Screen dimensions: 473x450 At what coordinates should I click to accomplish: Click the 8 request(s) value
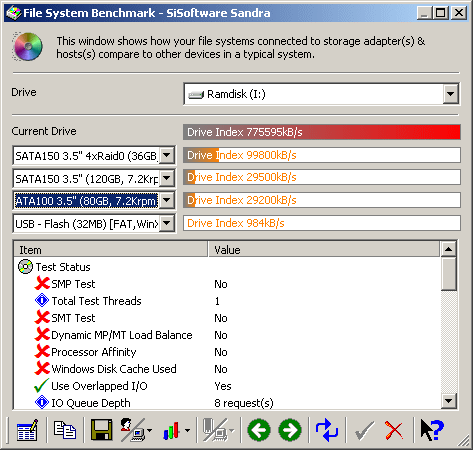pos(244,403)
